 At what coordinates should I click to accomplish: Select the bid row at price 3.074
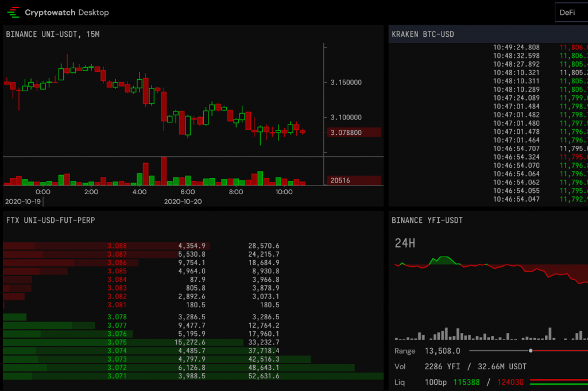[x=193, y=350]
